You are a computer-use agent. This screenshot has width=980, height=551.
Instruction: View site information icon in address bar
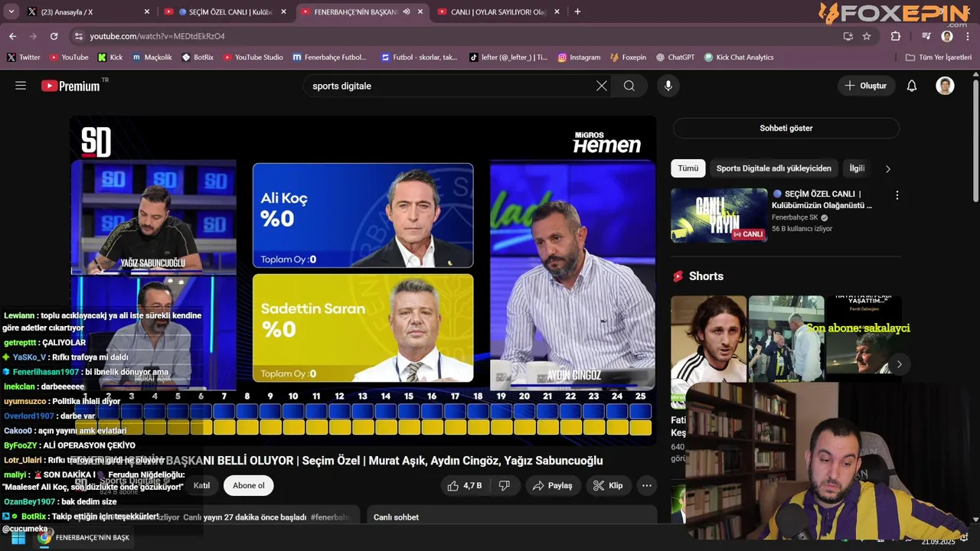(x=78, y=36)
